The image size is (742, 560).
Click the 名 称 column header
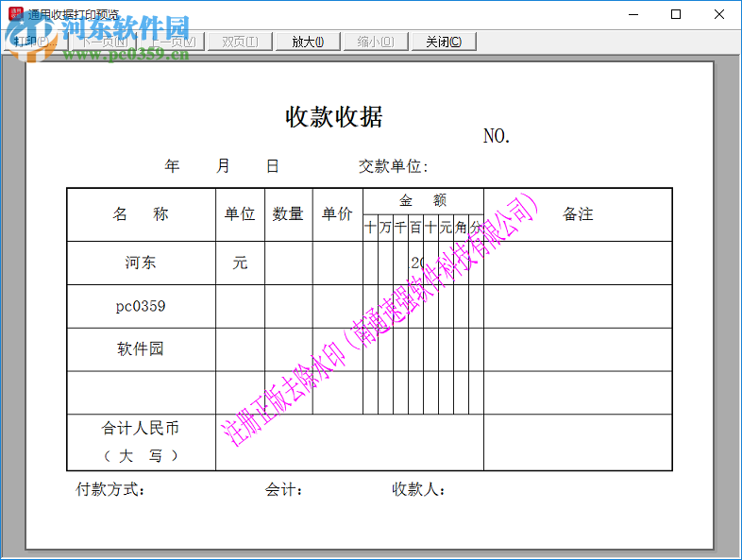[x=141, y=214]
